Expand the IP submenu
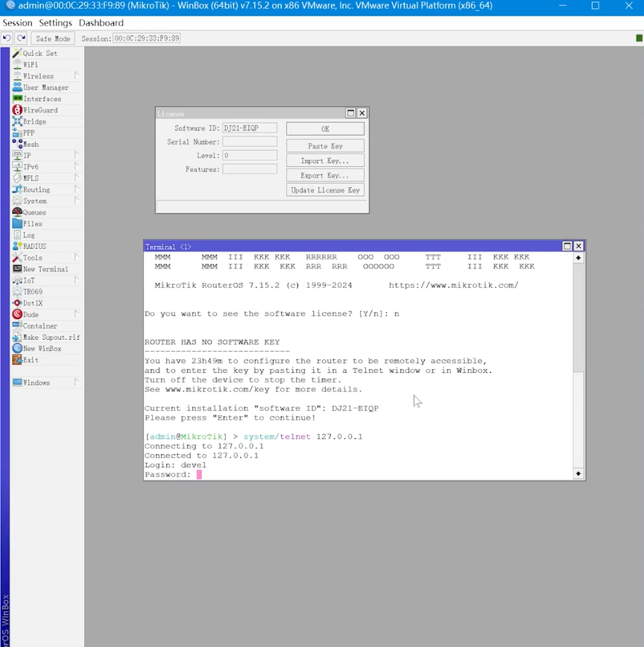The width and height of the screenshot is (644, 647). [x=77, y=155]
